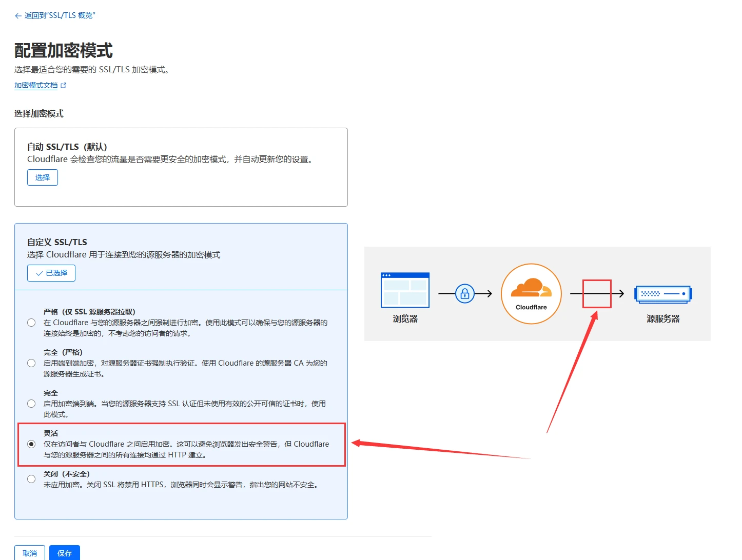Click the 配置加密模式 page heading
The height and width of the screenshot is (560, 742).
point(64,51)
